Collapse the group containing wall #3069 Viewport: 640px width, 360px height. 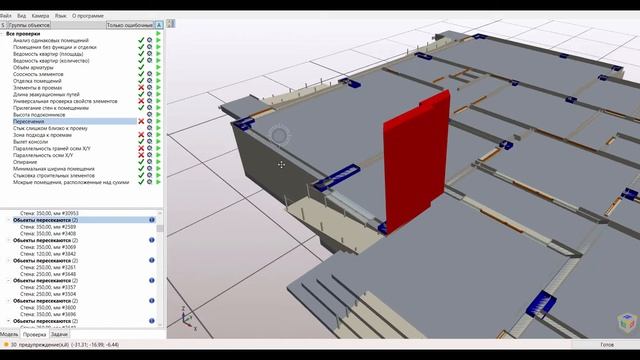[9, 240]
